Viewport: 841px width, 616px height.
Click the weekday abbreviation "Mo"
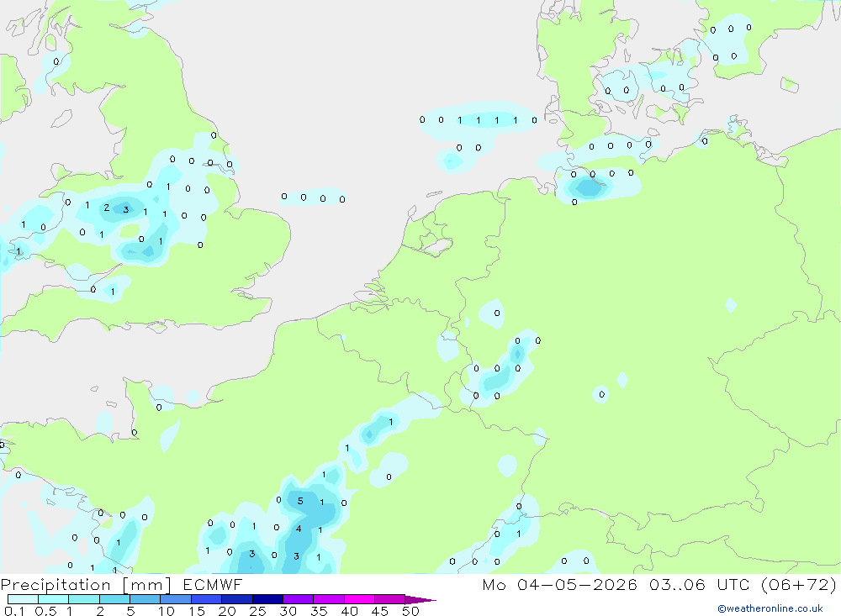(494, 584)
